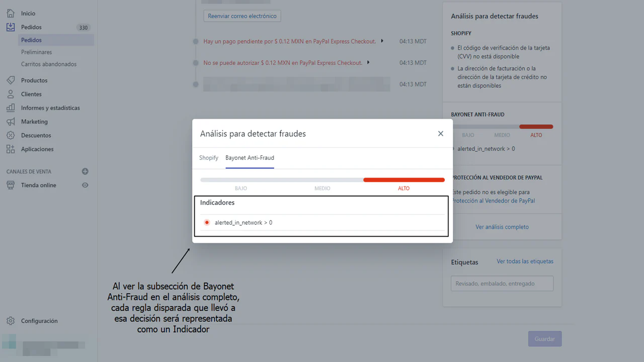This screenshot has height=362, width=644.
Task: Close the fraud analysis dialog
Action: pos(441,133)
